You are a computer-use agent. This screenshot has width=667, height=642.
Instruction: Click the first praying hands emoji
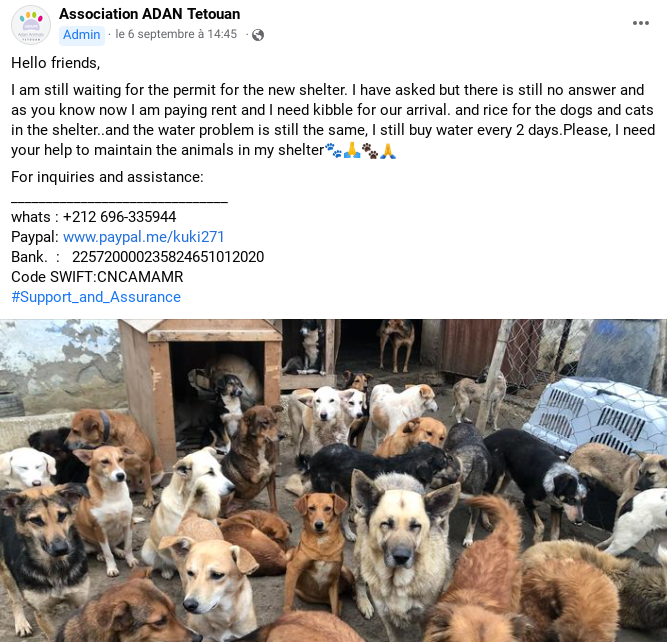tap(352, 150)
